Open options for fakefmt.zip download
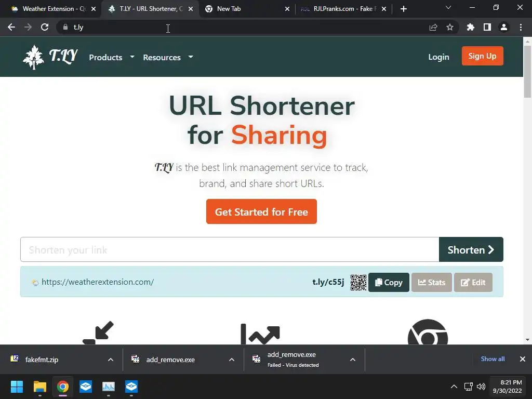This screenshot has width=532, height=399. coord(111,360)
